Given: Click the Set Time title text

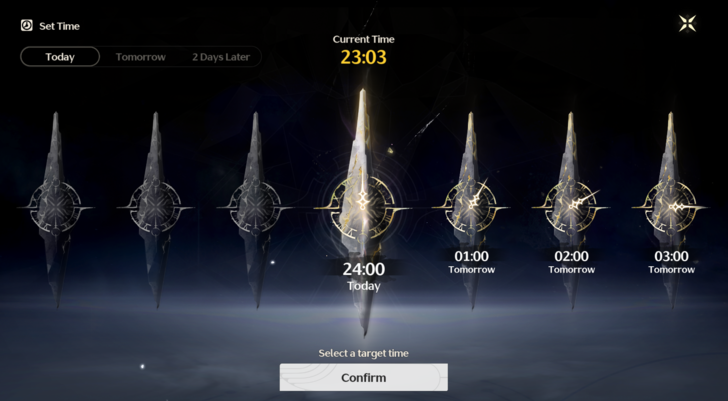Looking at the screenshot, I should [59, 26].
